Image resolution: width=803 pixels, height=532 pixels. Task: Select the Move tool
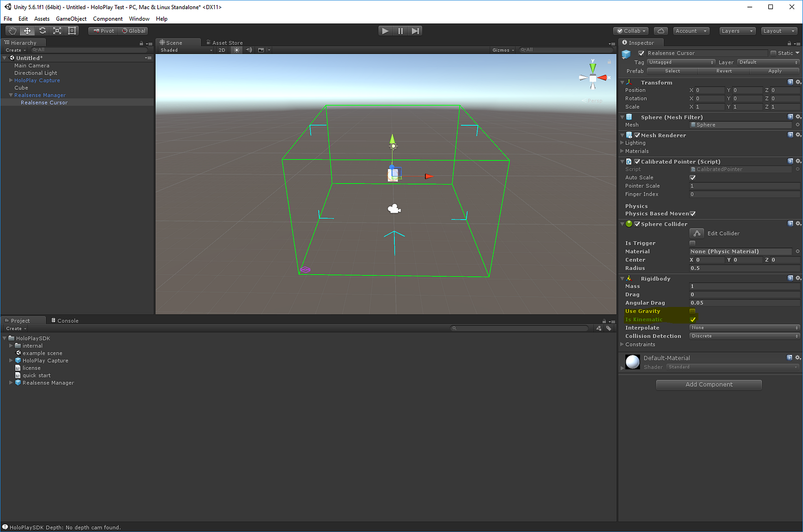28,31
